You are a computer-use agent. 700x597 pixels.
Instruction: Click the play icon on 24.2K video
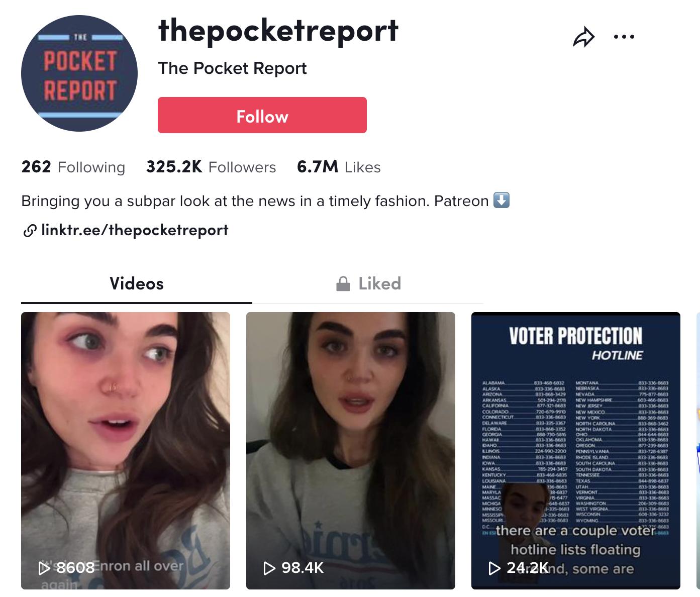[x=495, y=568]
